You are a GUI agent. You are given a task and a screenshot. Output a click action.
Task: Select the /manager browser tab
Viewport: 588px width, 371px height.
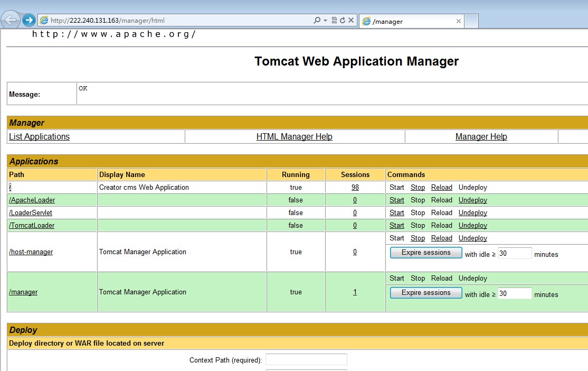[411, 21]
